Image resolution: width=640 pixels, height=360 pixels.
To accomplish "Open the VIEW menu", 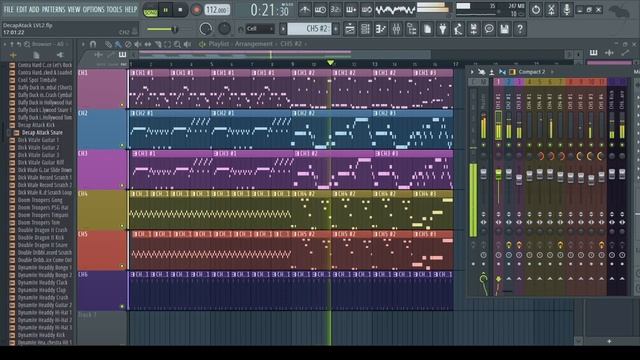I will click(74, 9).
